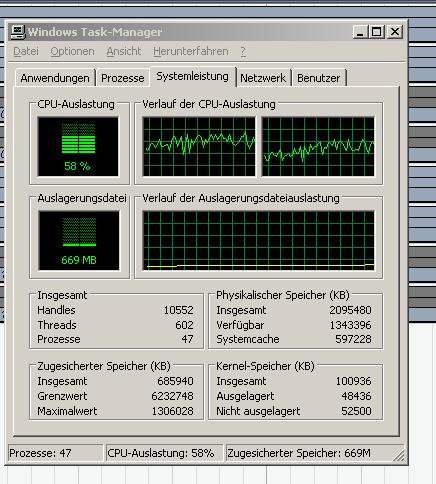Screen dimensions: 436x484
Task: Open the Datei menu
Action: [x=26, y=51]
